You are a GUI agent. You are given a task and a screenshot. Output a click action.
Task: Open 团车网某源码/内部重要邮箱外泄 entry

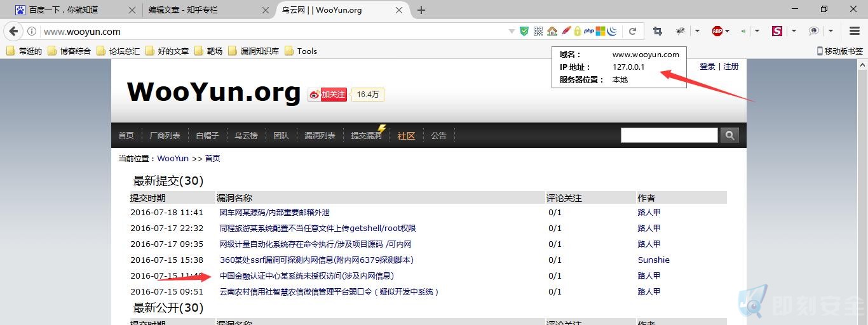275,212
